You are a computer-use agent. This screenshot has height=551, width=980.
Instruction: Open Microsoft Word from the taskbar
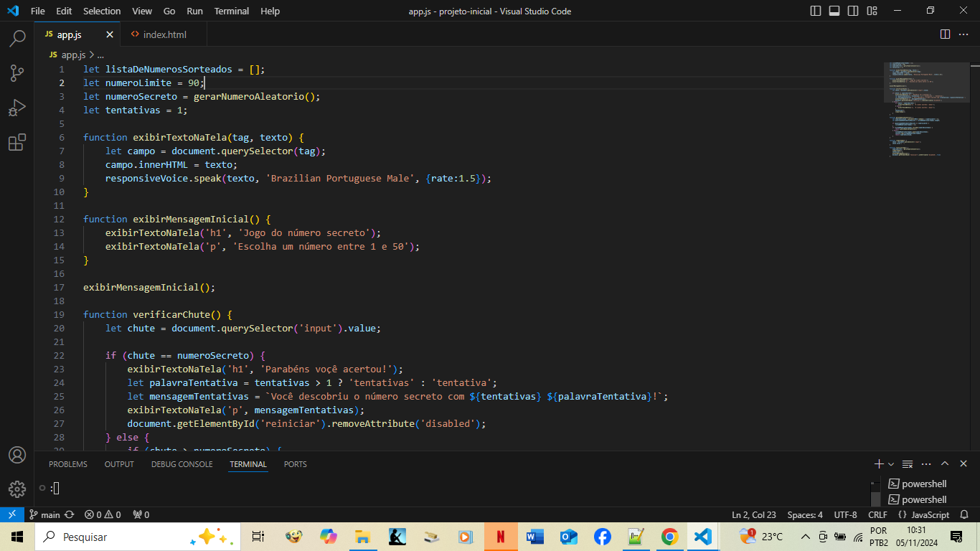tap(534, 537)
